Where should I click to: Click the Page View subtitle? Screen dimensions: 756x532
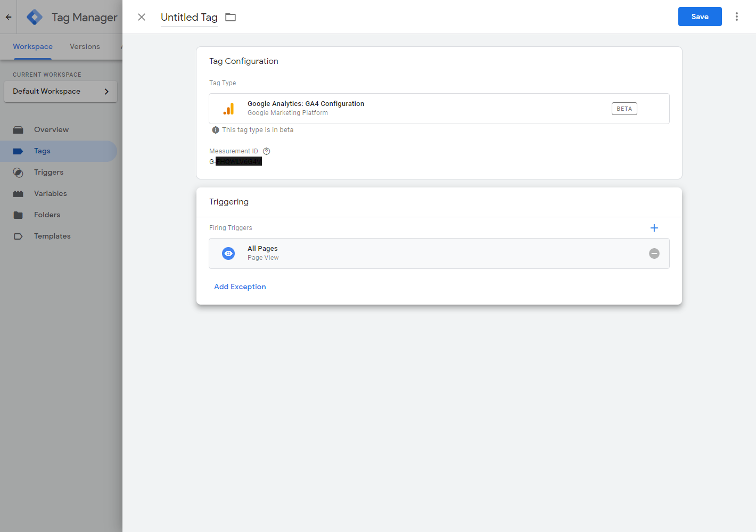[263, 258]
